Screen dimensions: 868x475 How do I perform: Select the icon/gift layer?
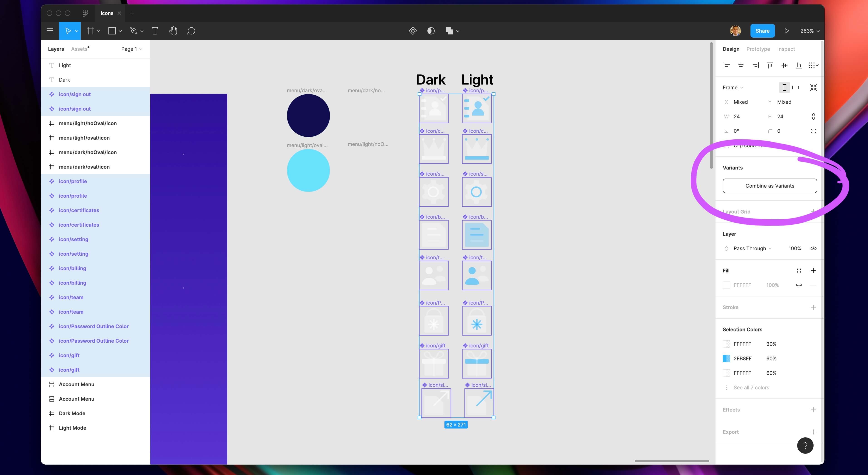pyautogui.click(x=69, y=355)
